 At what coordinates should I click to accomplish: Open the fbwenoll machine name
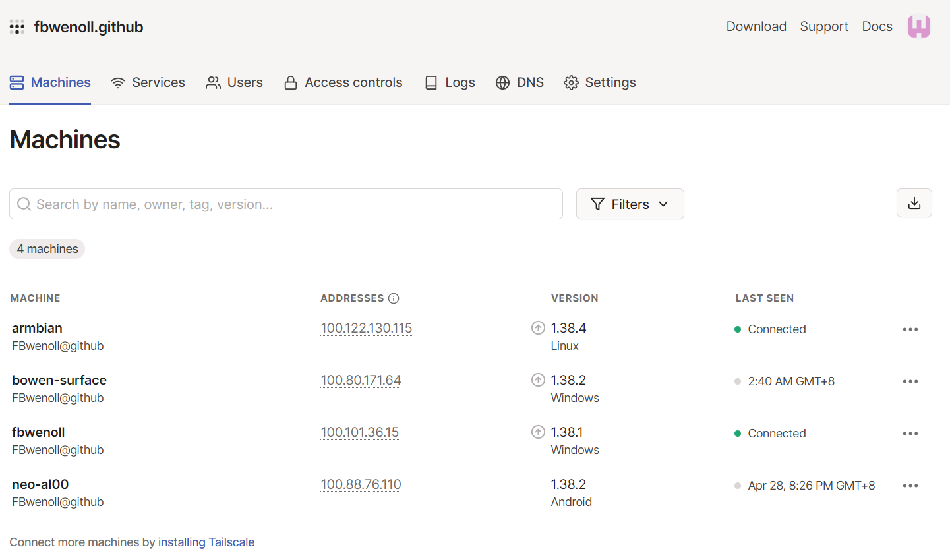point(38,432)
